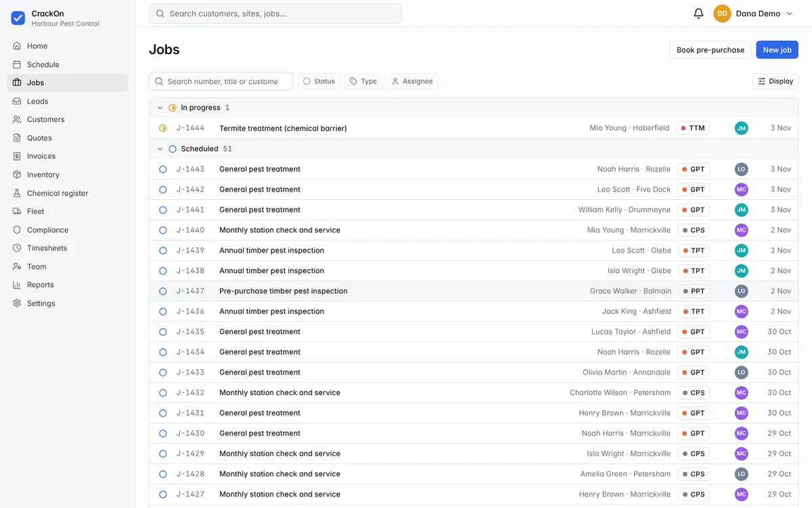Click the DD user avatar

[x=722, y=14]
